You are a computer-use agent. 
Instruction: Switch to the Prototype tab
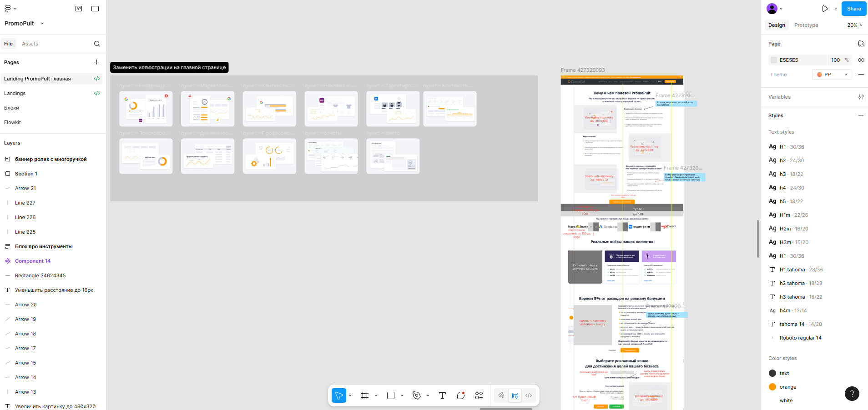(x=806, y=25)
